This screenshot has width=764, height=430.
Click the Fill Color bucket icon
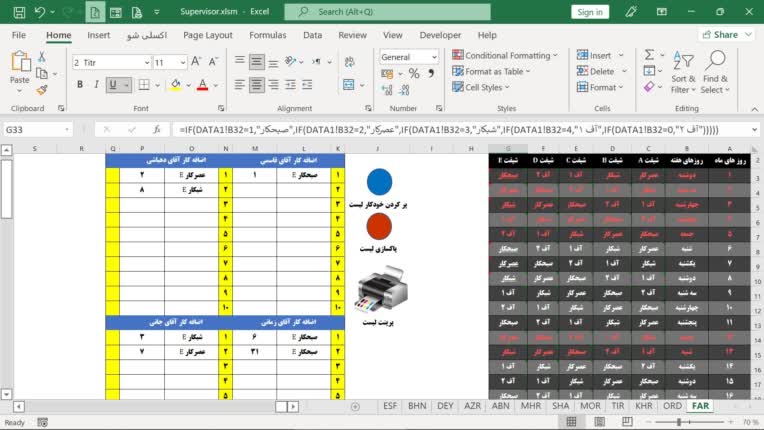(x=175, y=85)
